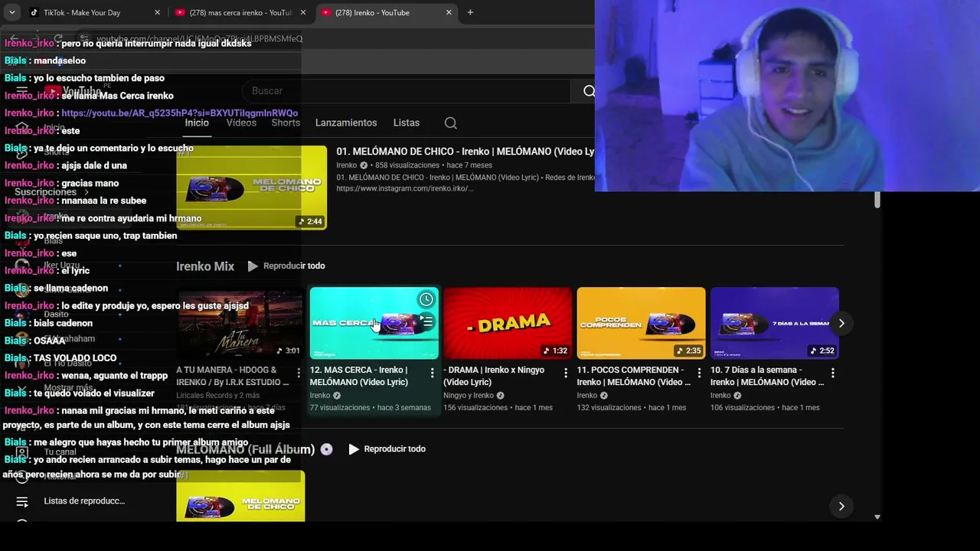The width and height of the screenshot is (980, 551).
Task: Click the playlists icon in the YouTube sidebar
Action: [22, 502]
